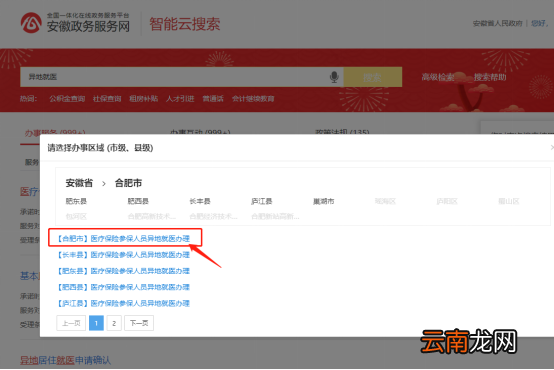The image size is (554, 370).
Task: Select 庐江县 region
Action: 261,201
